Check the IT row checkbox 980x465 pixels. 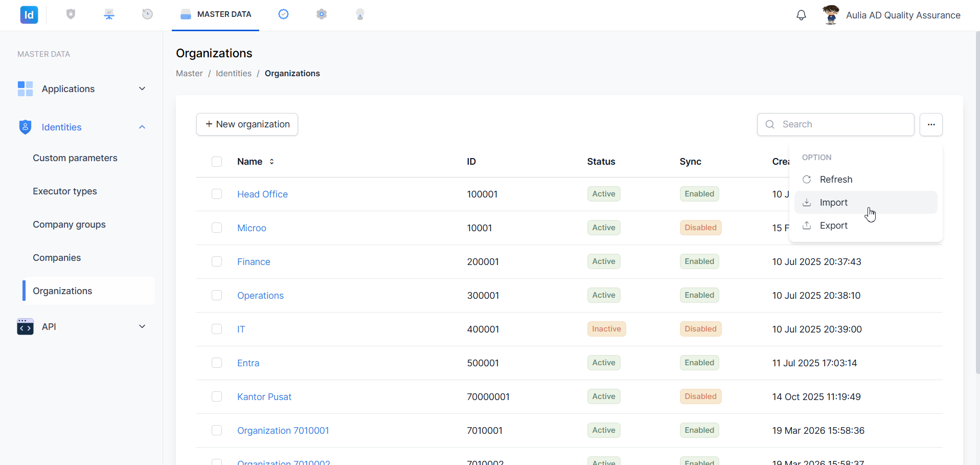tap(217, 329)
